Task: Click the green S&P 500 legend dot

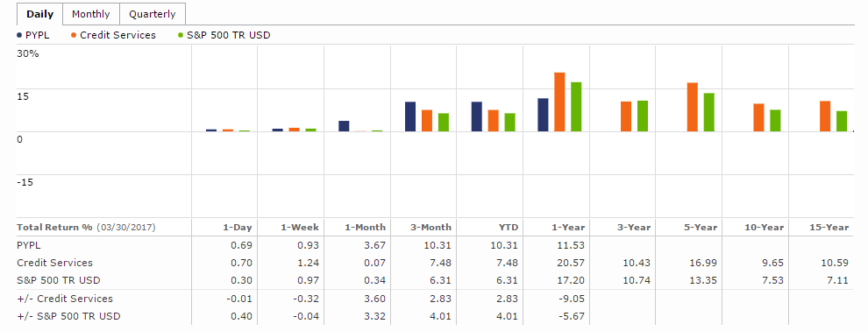Action: (x=181, y=35)
